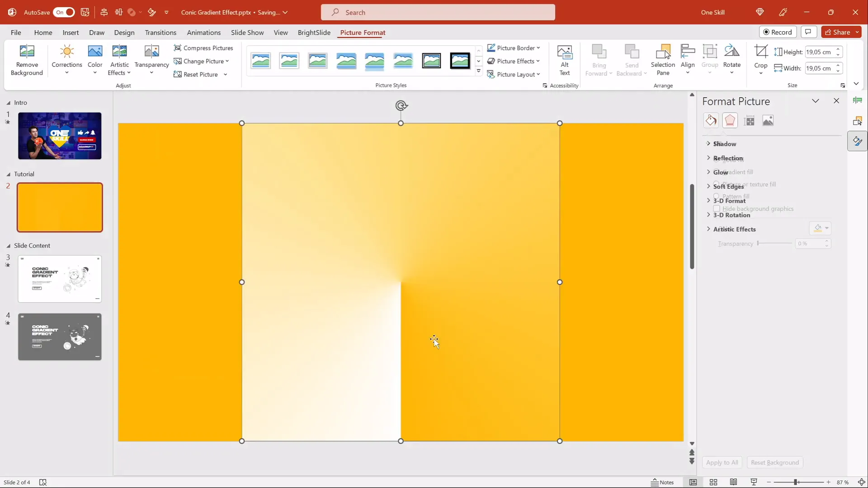
Task: Switch to the Animations tab
Action: tap(204, 33)
